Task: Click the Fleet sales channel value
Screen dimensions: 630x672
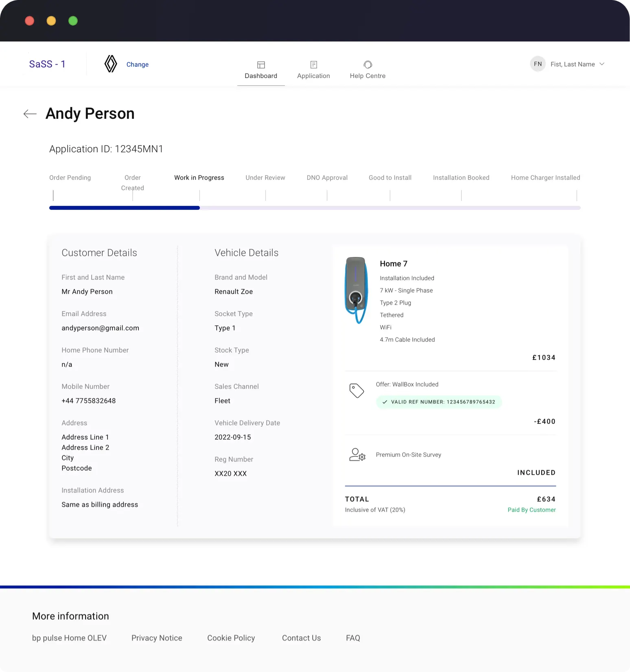Action: coord(222,401)
